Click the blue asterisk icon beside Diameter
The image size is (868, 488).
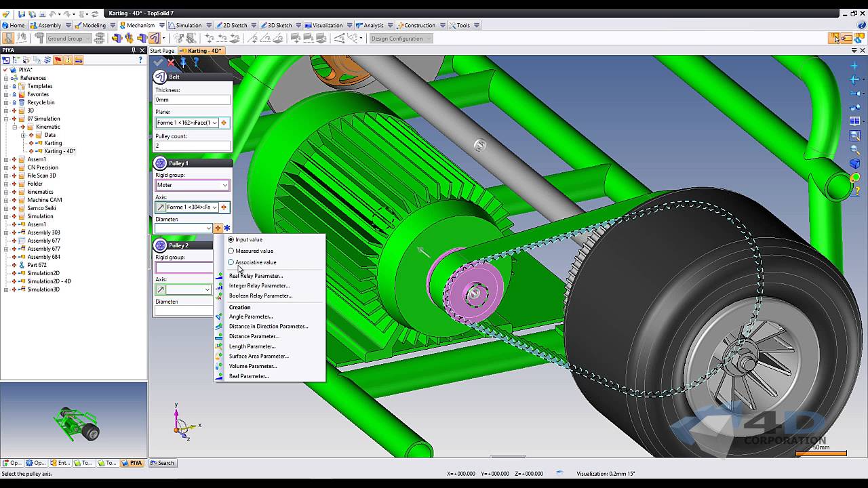(227, 228)
